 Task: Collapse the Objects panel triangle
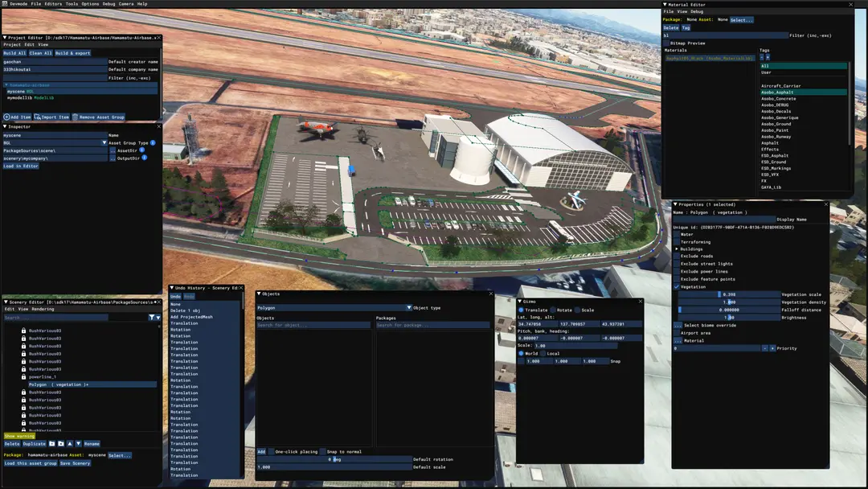(x=259, y=294)
